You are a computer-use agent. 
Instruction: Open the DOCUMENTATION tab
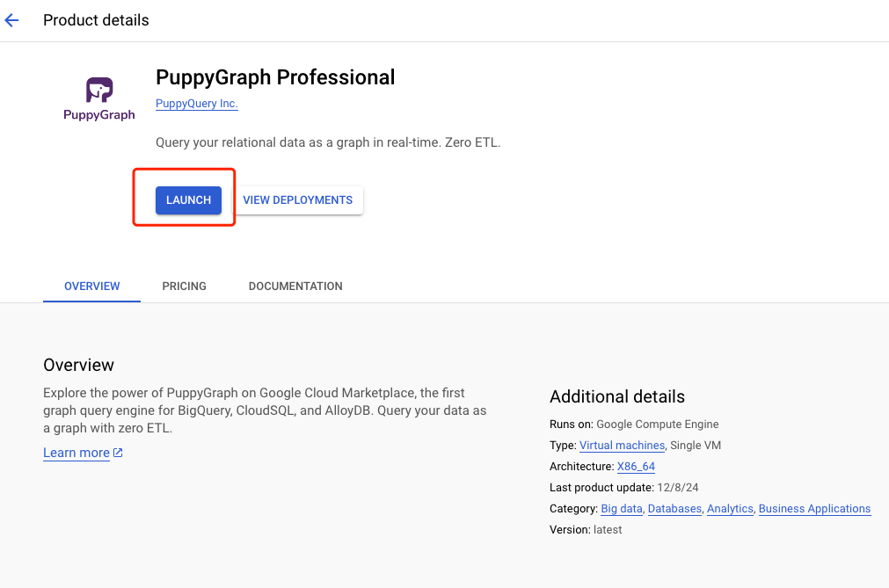(295, 286)
